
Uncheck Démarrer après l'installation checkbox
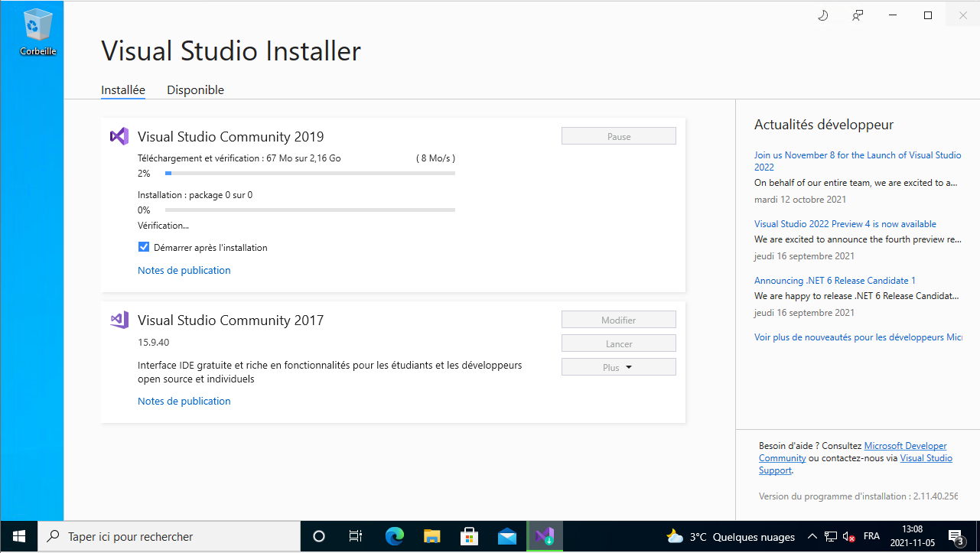[144, 247]
